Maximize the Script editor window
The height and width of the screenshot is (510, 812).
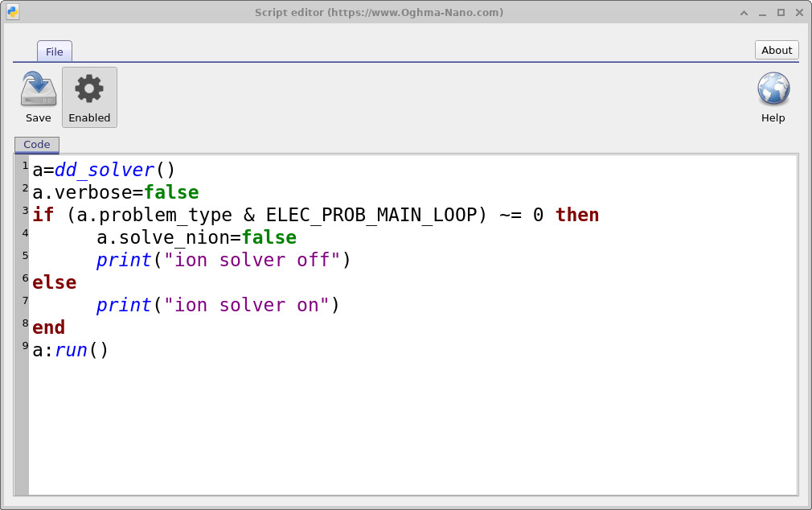781,12
